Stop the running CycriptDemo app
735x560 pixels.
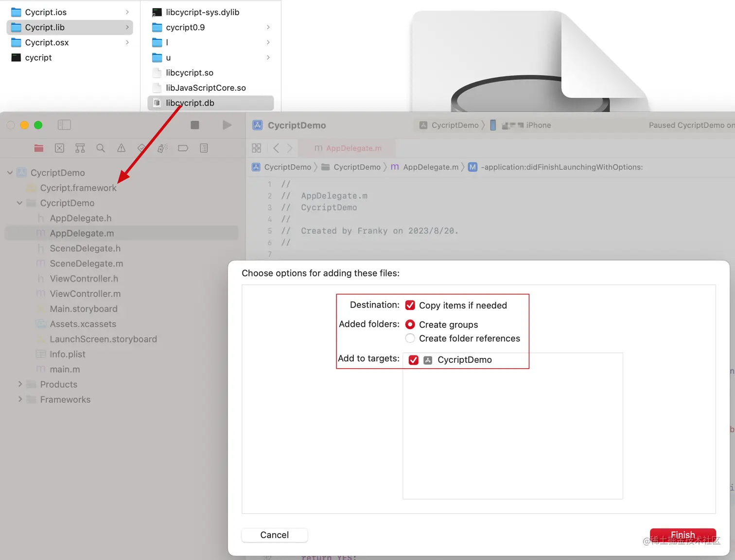click(195, 125)
